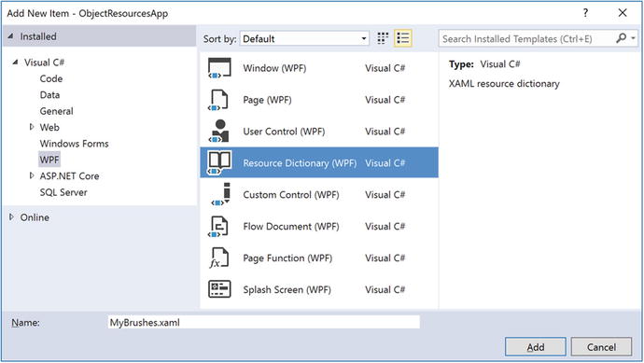
Task: Open the search options dropdown arrow
Action: (633, 38)
